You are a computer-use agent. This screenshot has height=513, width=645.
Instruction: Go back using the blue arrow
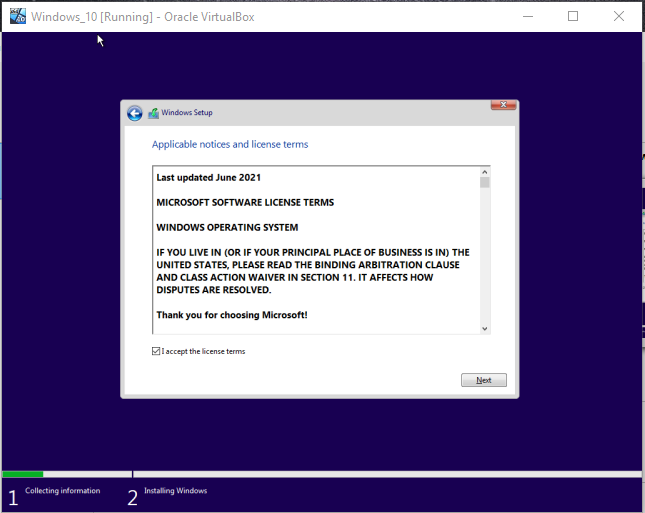[x=135, y=113]
